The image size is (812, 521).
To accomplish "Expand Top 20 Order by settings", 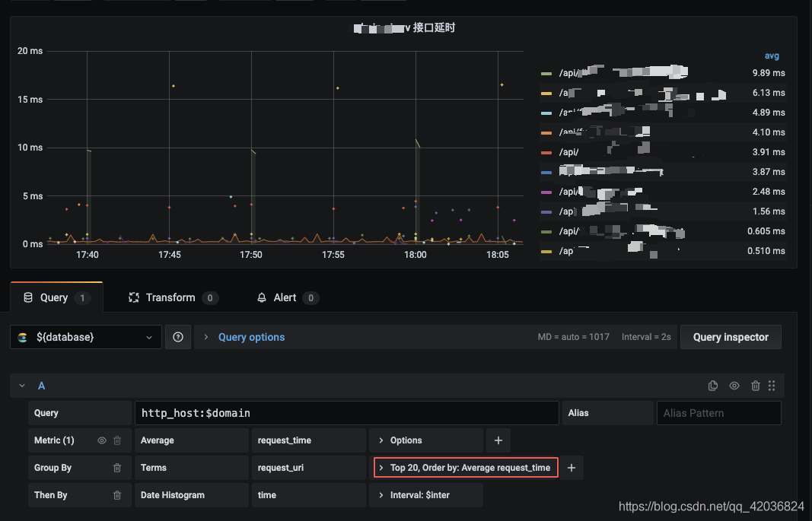I will click(466, 468).
